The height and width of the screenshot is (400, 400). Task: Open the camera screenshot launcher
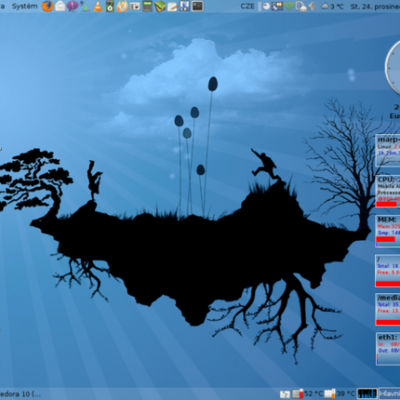click(135, 6)
